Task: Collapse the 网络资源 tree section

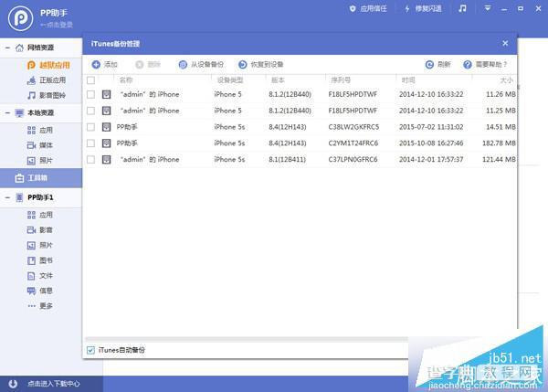Action: [x=7, y=48]
